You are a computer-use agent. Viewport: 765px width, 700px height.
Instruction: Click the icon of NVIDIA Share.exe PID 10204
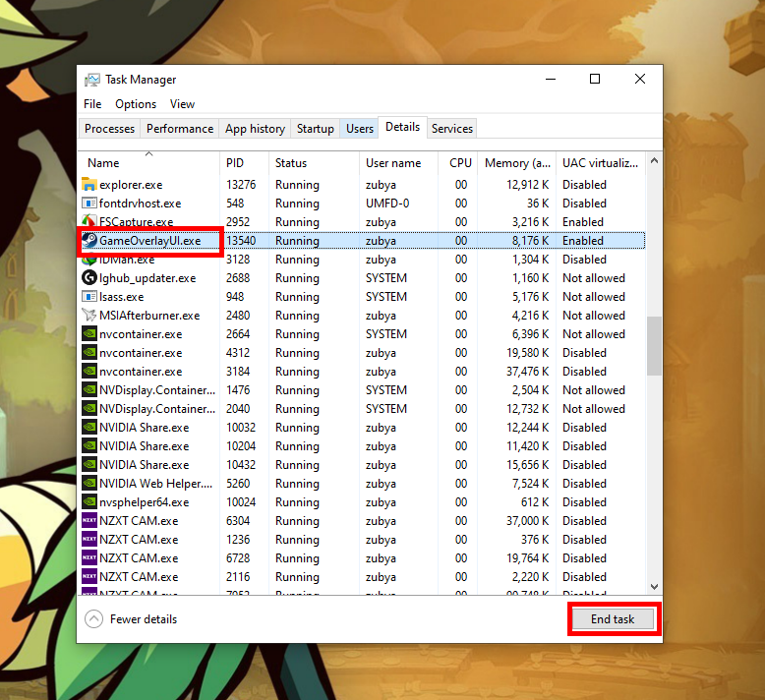tap(89, 445)
